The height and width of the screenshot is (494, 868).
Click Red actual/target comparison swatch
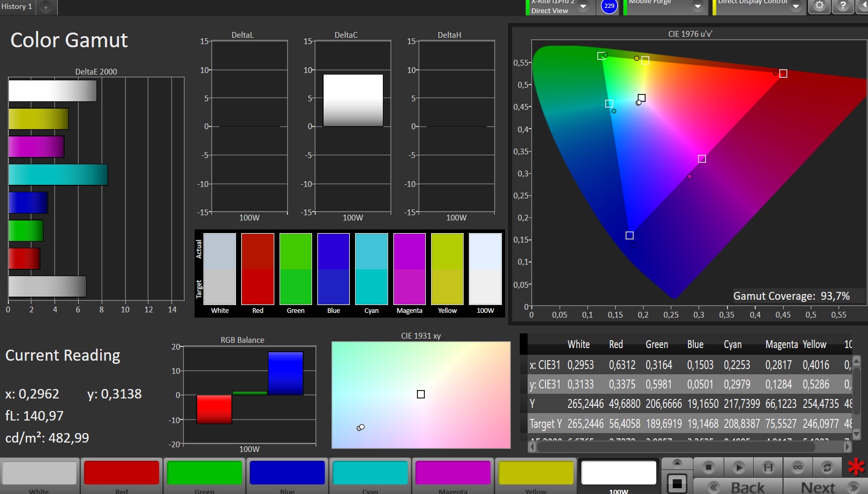point(258,269)
